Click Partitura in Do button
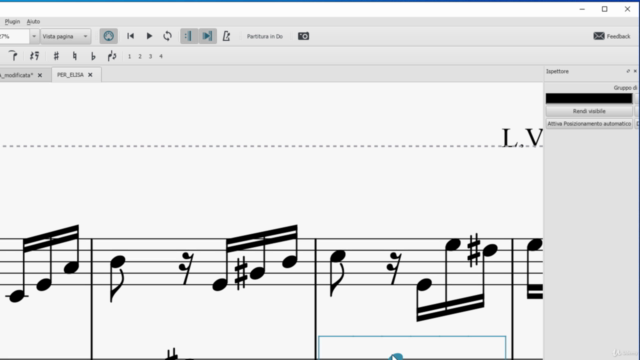640x360 pixels. 264,36
